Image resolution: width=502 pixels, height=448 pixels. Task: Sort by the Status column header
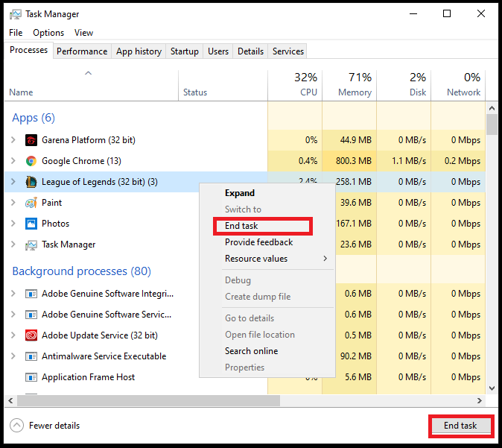pyautogui.click(x=223, y=85)
